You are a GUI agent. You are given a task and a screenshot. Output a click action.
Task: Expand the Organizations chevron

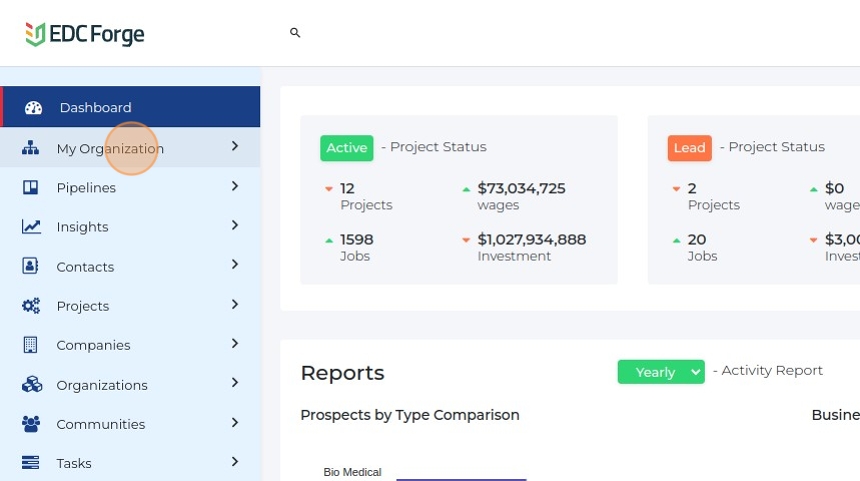(235, 382)
